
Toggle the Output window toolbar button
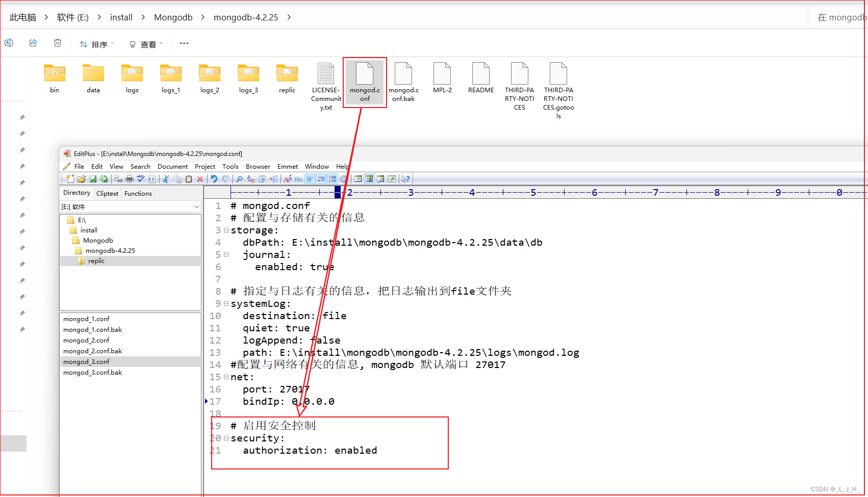(380, 179)
